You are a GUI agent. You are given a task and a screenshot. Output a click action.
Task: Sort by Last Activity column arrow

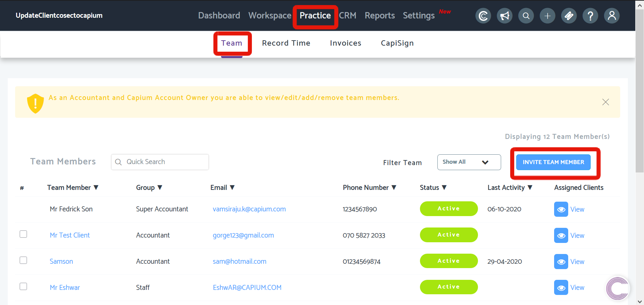(x=530, y=188)
